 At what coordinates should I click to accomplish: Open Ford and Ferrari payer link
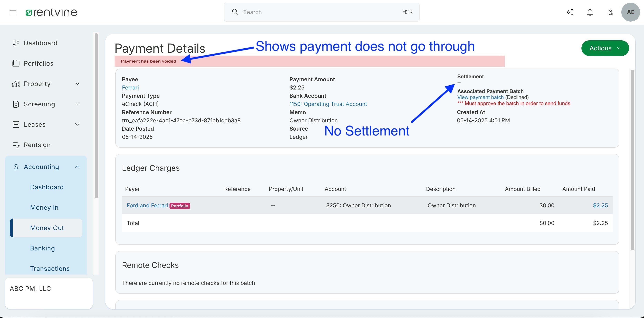coord(147,205)
